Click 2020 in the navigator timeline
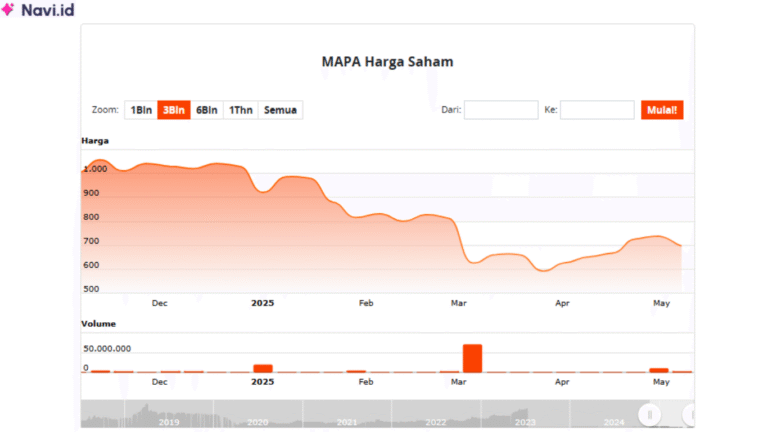Image resolution: width=768 pixels, height=432 pixels. click(258, 422)
